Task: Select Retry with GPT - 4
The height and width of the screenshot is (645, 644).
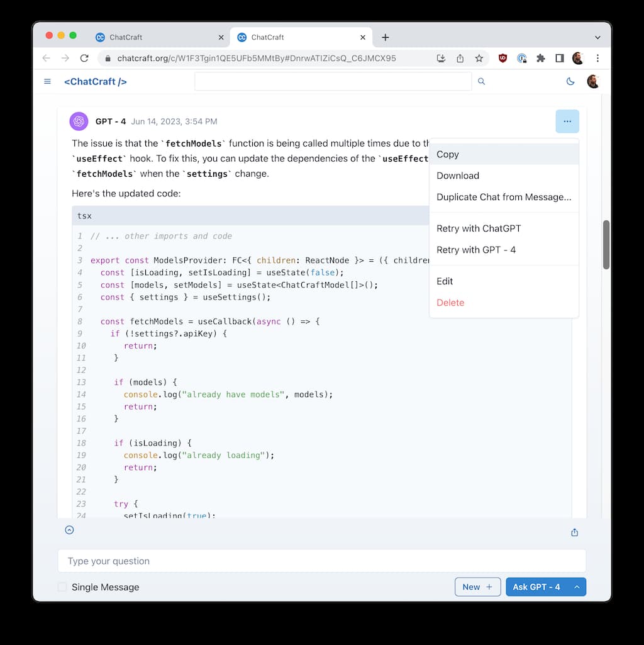Action: (504, 250)
